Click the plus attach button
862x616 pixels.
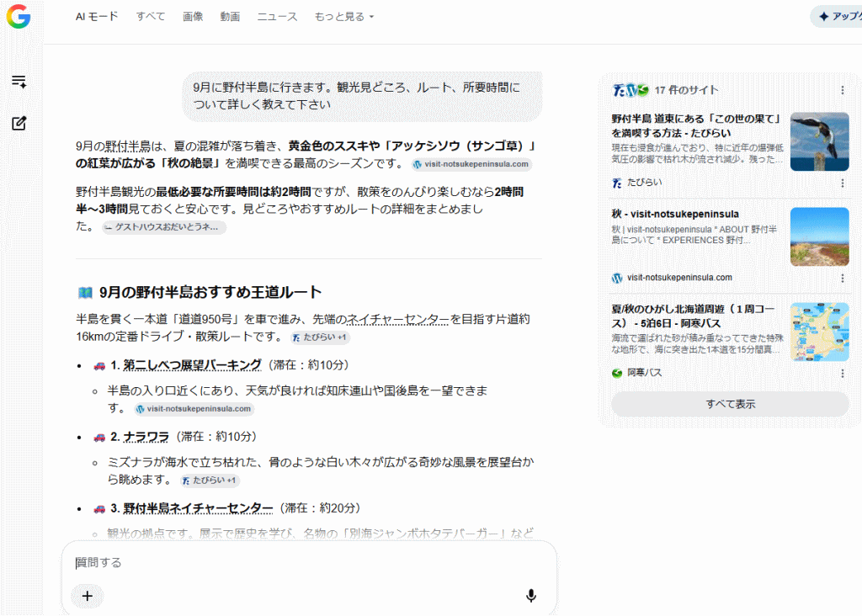pos(88,596)
